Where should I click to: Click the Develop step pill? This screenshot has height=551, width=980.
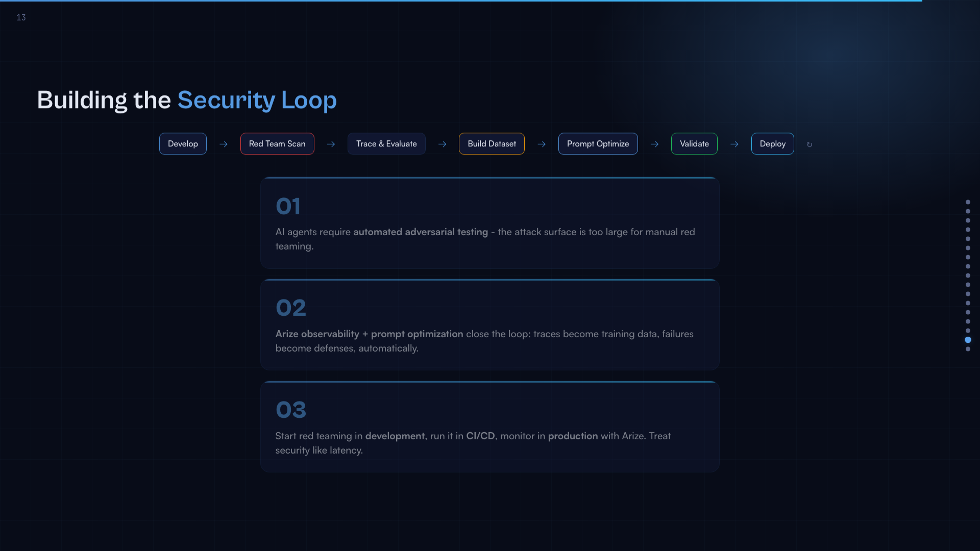[x=183, y=144]
